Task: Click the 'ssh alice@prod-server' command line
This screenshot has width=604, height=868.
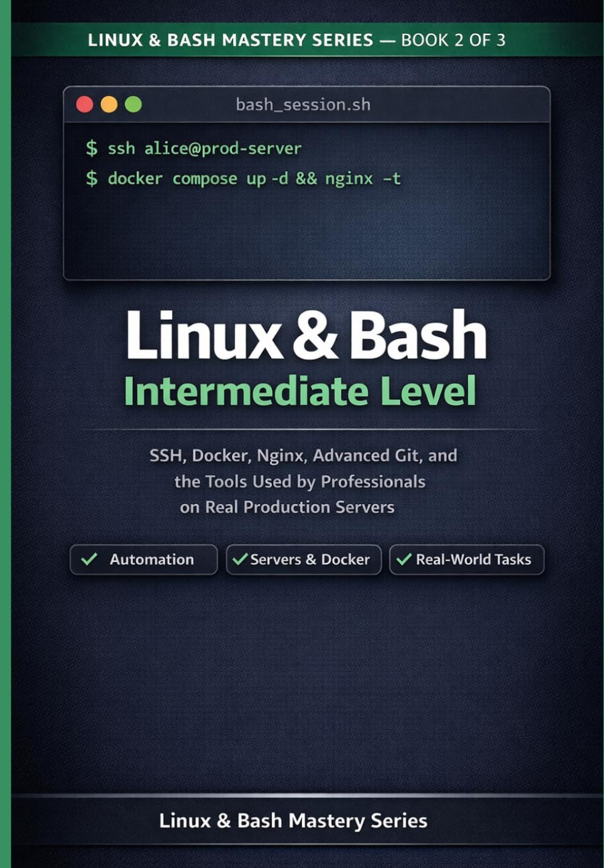Action: point(193,148)
